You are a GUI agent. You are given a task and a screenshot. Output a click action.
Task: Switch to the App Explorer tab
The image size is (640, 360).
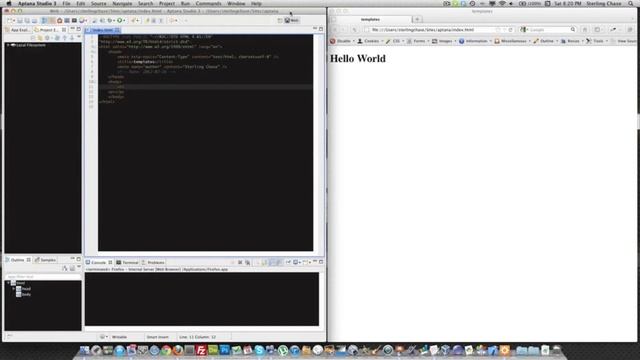pos(18,30)
